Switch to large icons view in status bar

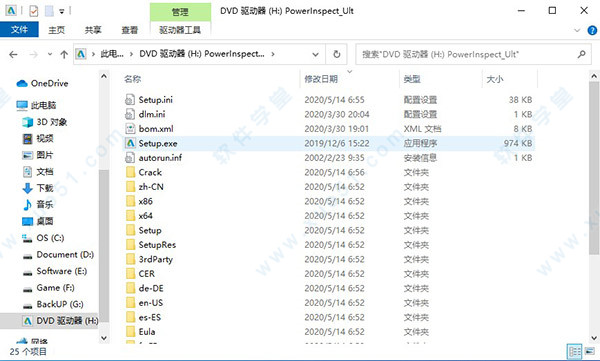tap(590, 351)
